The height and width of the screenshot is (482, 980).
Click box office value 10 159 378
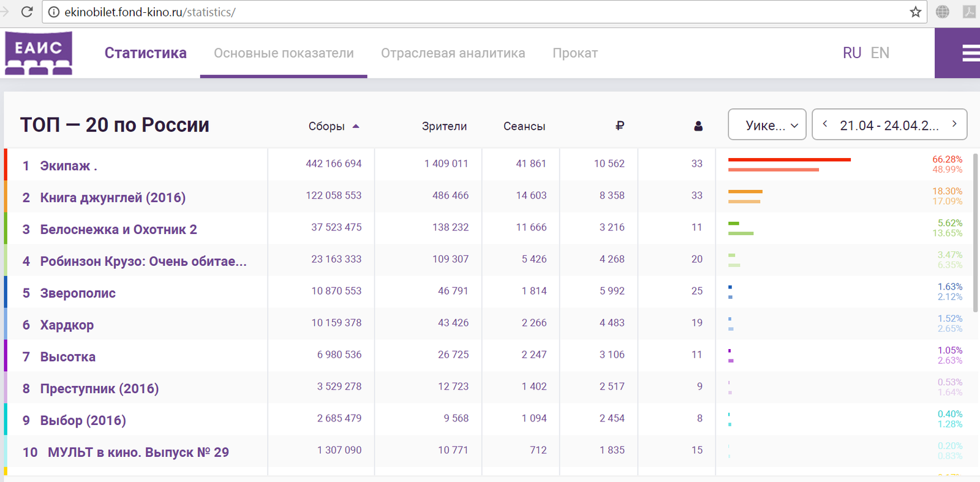[x=336, y=323]
